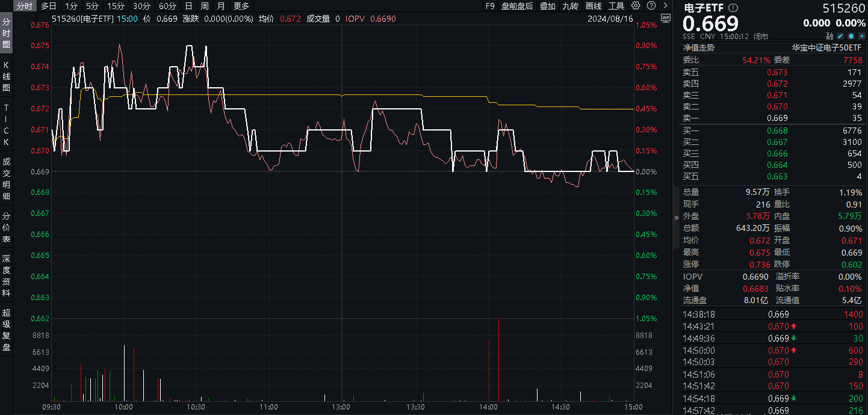Image resolution: width=868 pixels, height=415 pixels.
Task: Open the settings gear icon
Action: tap(636, 6)
